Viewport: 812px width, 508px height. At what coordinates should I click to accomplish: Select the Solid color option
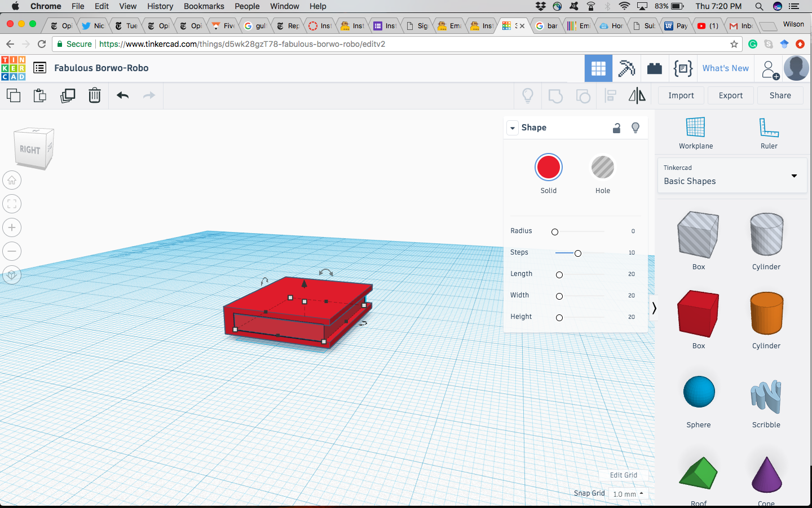pyautogui.click(x=548, y=168)
